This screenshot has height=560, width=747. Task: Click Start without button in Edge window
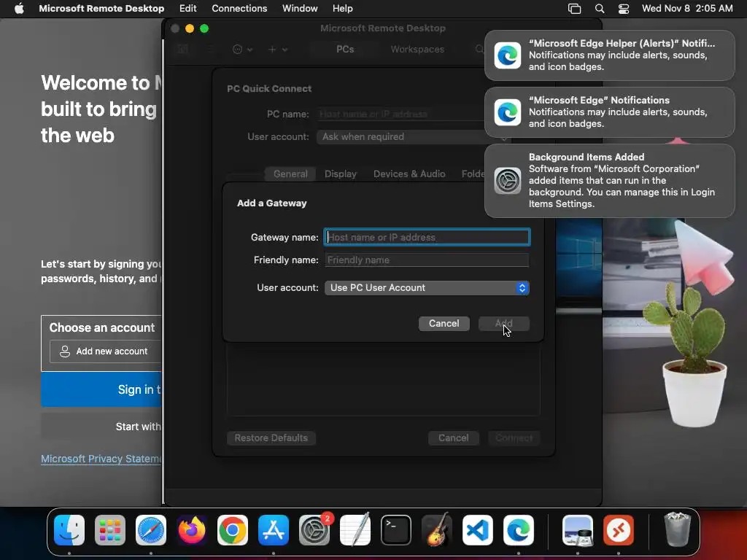click(101, 427)
